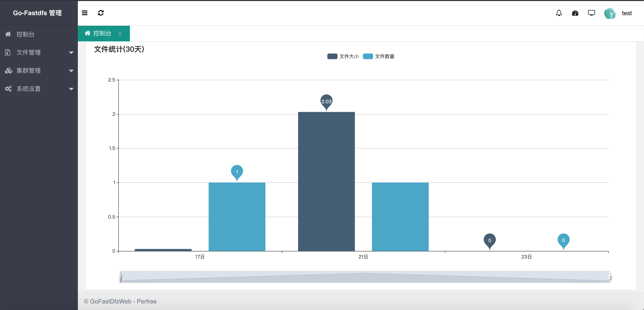644x310 pixels.
Task: Open the test user menu
Action: [x=627, y=13]
